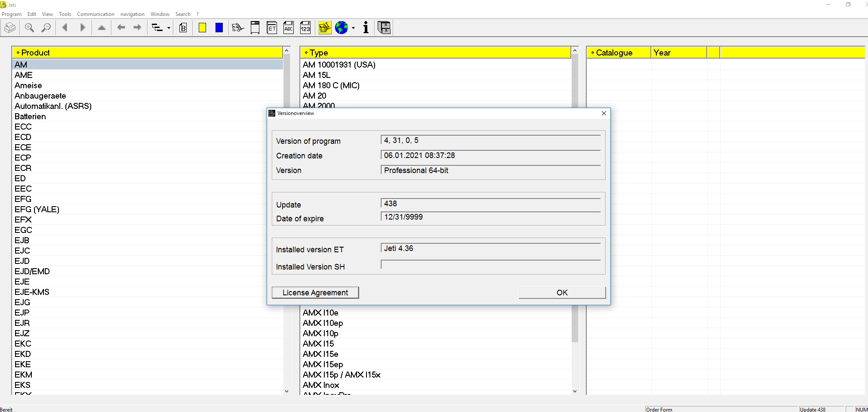This screenshot has width=868, height=412.
Task: Open the ET catalogue book icon
Action: point(272,28)
